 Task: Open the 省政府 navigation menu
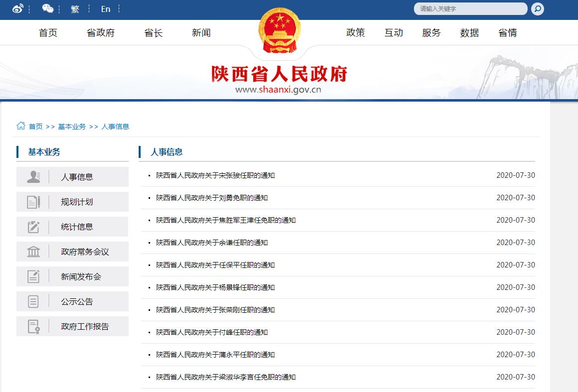coord(101,33)
